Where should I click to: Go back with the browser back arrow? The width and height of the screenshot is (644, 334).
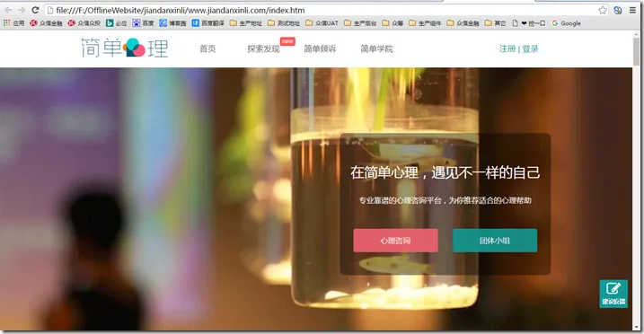(8, 10)
